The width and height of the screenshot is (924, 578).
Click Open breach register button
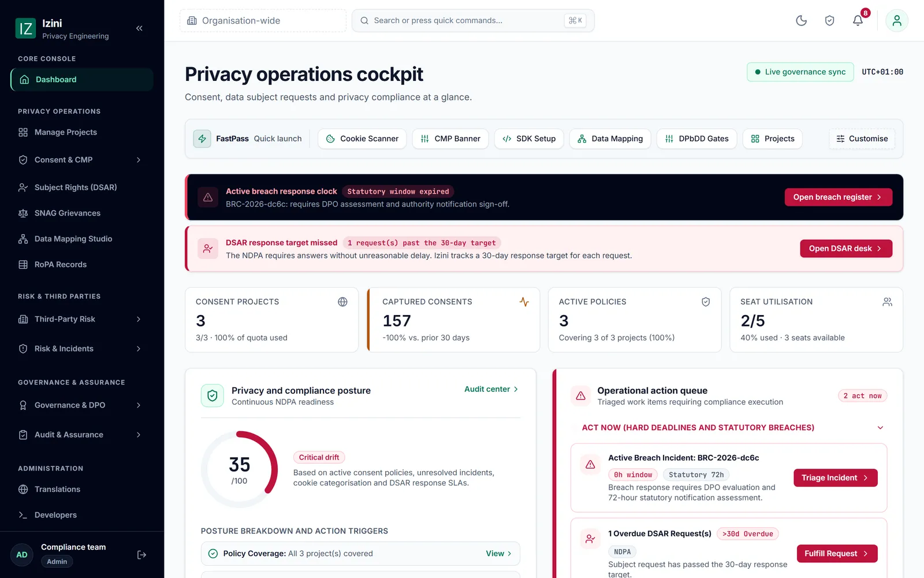coord(838,197)
